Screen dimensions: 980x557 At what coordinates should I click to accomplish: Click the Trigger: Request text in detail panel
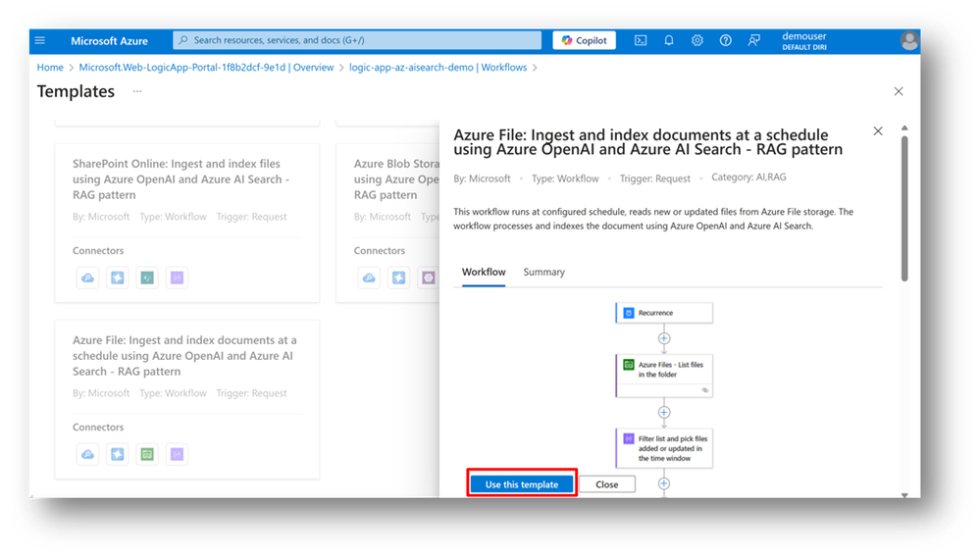pos(655,178)
